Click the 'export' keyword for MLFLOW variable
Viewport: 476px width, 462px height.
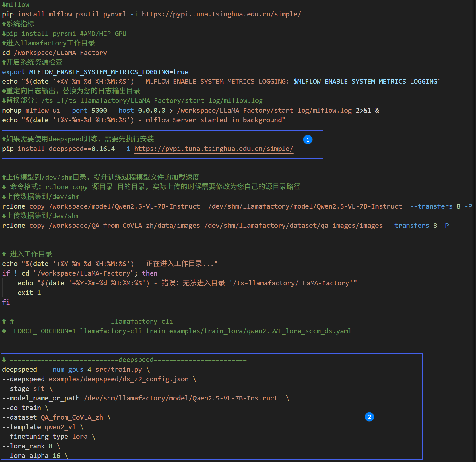(x=13, y=72)
